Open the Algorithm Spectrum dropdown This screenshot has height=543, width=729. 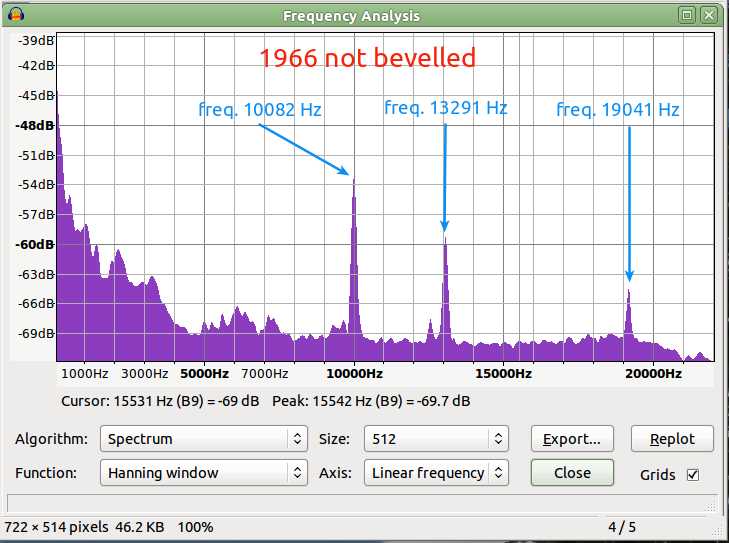click(204, 438)
